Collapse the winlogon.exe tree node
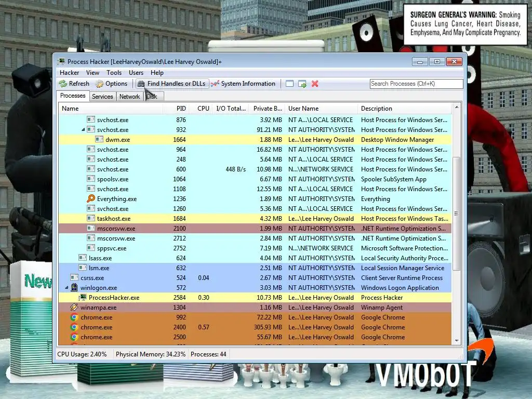Image resolution: width=532 pixels, height=399 pixels. pos(66,288)
